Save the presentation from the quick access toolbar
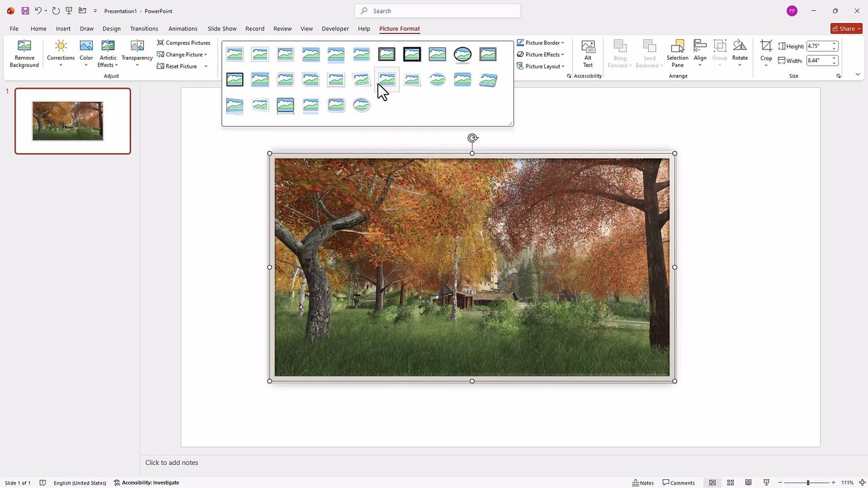The width and height of the screenshot is (868, 488). click(x=25, y=11)
